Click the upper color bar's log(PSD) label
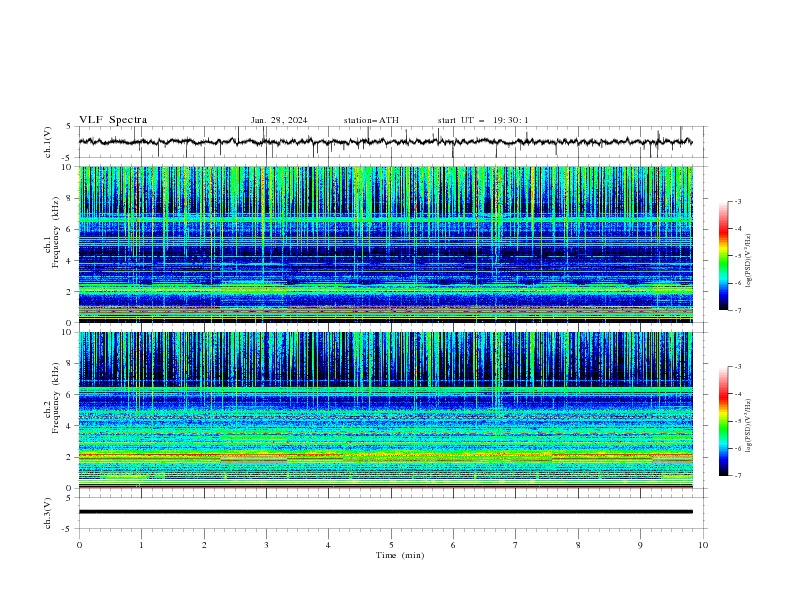The width and height of the screenshot is (792, 612). point(749,260)
